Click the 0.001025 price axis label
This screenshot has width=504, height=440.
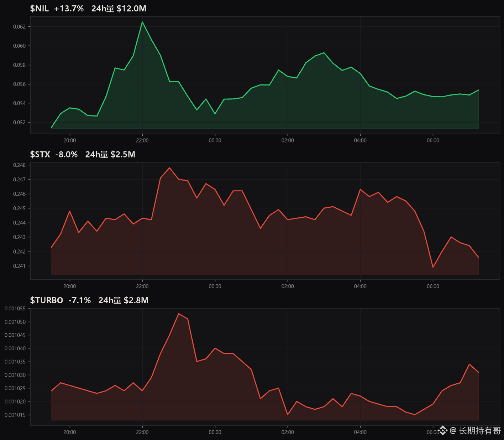click(15, 388)
